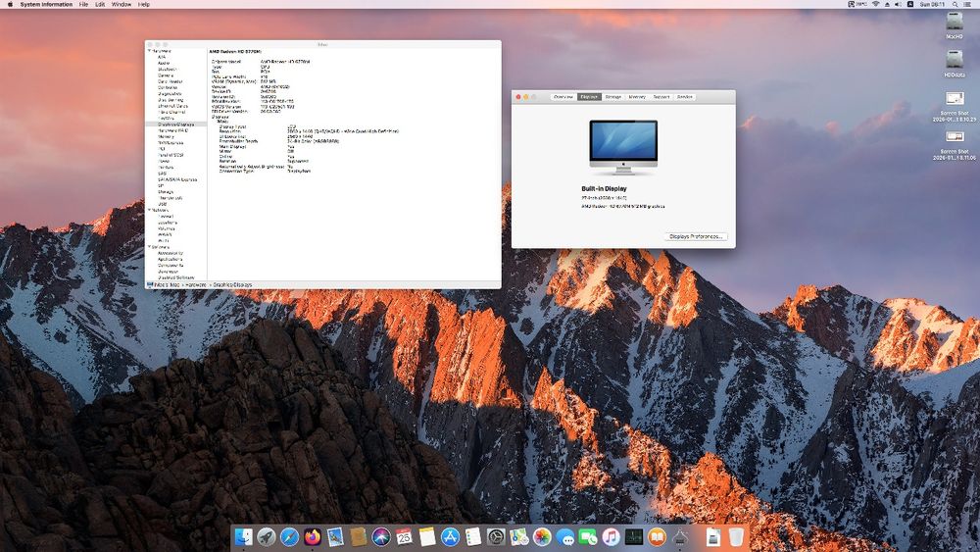Switch to Overview tab in About This Mac
This screenshot has width=980, height=552.
[x=563, y=97]
